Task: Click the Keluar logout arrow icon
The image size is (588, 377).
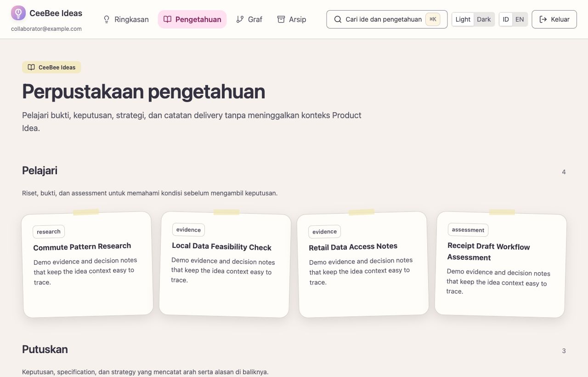Action: tap(543, 19)
